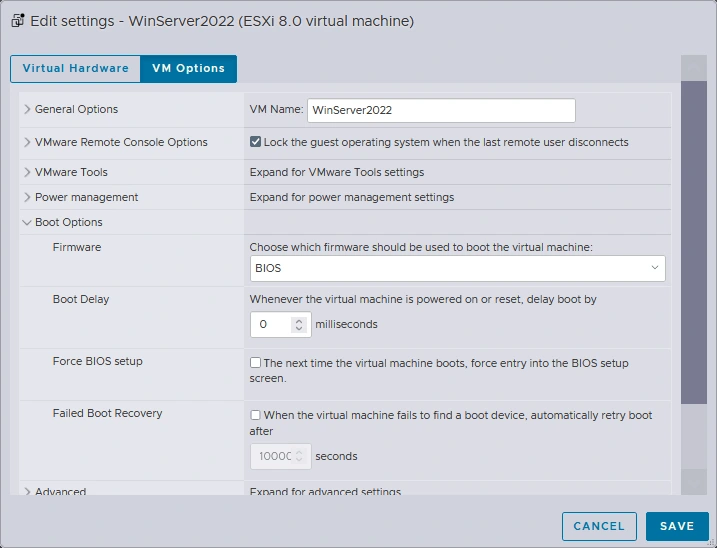Click the dialog vertical scrollbar
Image resolution: width=717 pixels, height=548 pixels.
pyautogui.click(x=693, y=240)
